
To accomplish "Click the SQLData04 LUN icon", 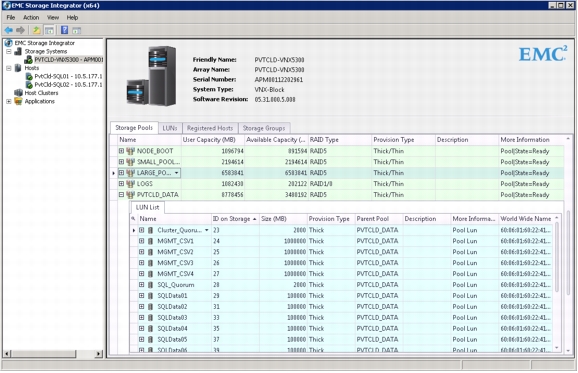I will point(150,328).
